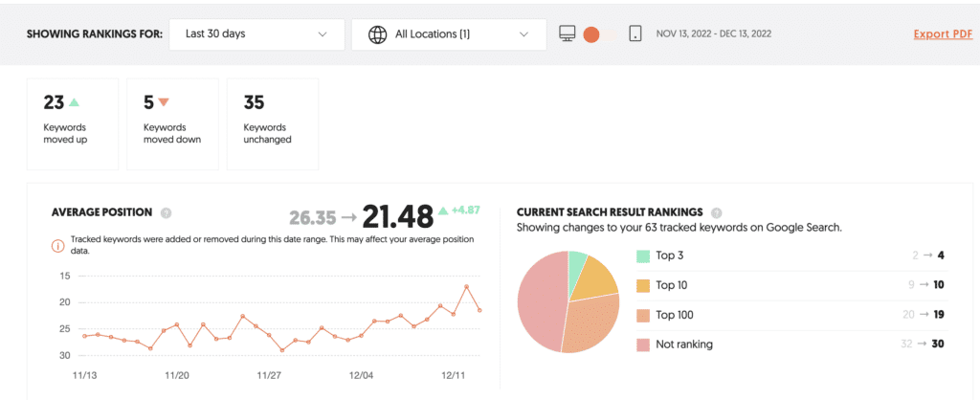The image size is (980, 400).
Task: Click the Average Position help info icon
Action: (167, 212)
